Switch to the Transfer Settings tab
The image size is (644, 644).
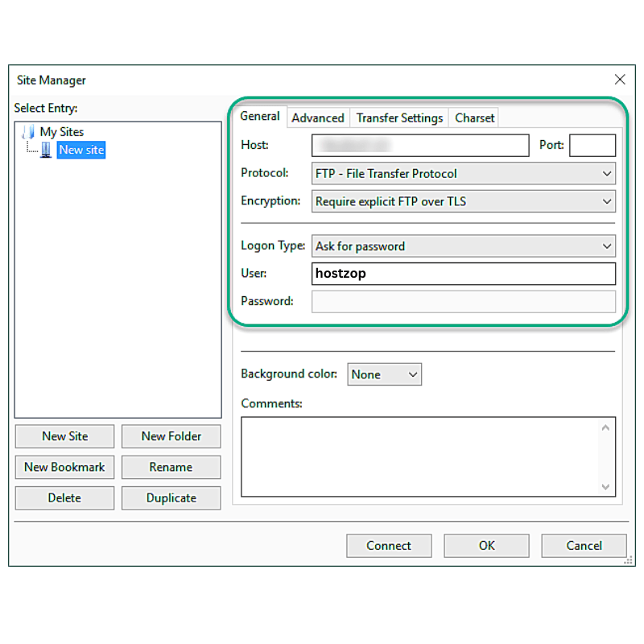coord(398,117)
